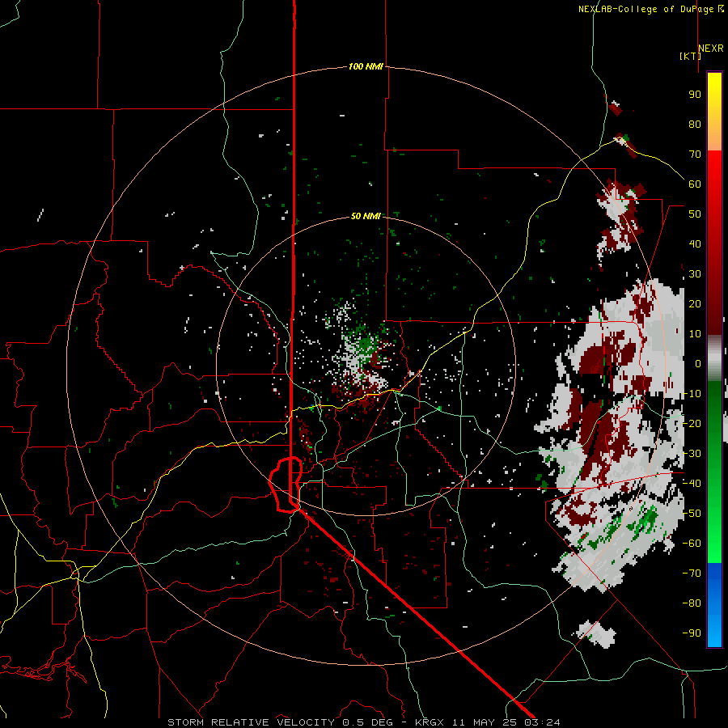Click the 60 value on velocity scale
This screenshot has height=728, width=728.
695,184
